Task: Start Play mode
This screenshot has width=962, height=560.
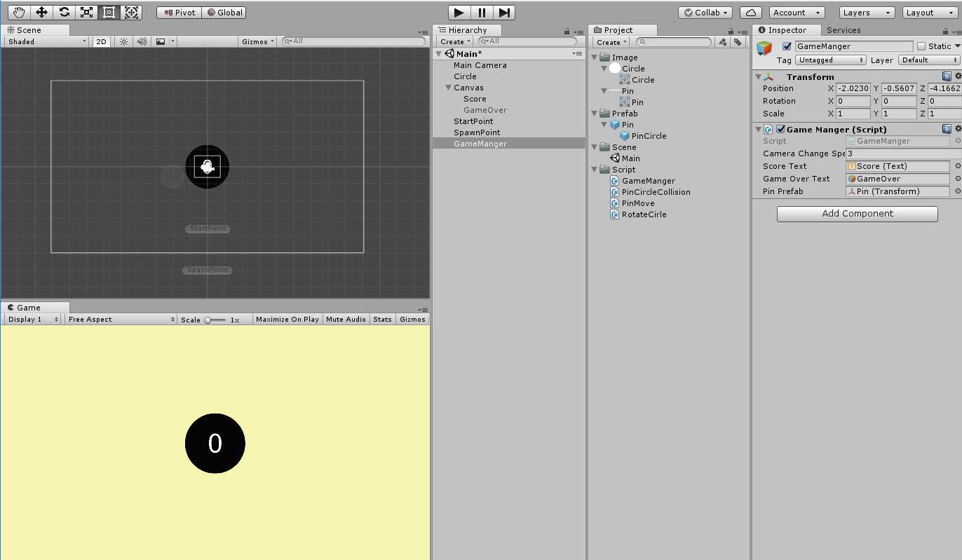Action: (x=459, y=13)
